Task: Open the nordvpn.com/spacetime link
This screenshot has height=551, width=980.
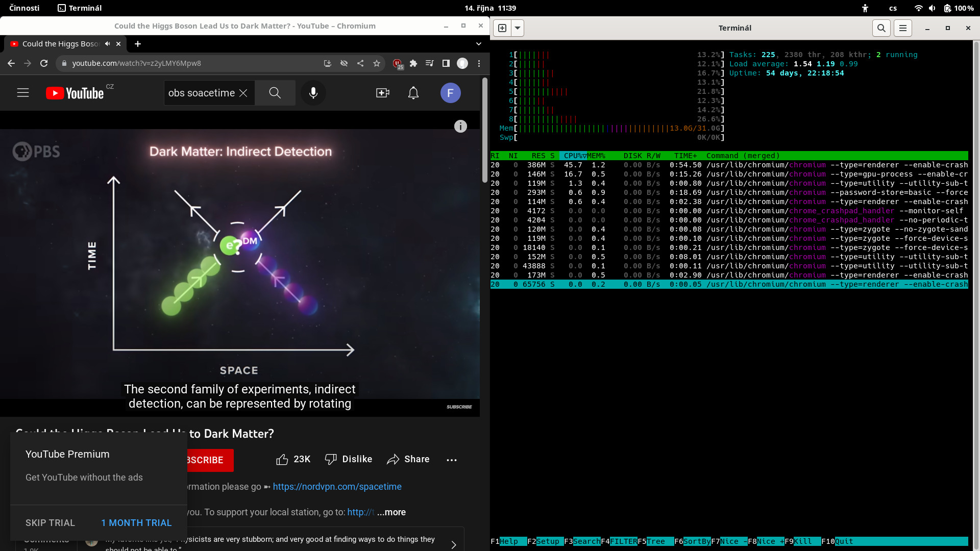Action: [337, 487]
